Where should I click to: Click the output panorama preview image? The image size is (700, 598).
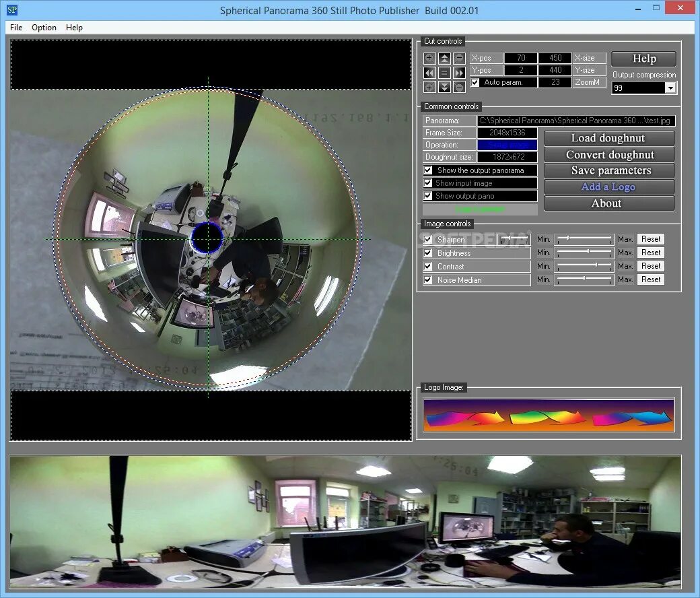(x=345, y=522)
